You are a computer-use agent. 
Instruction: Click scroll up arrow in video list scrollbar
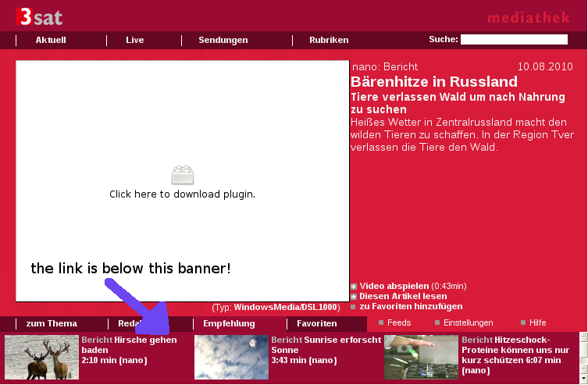tap(583, 337)
